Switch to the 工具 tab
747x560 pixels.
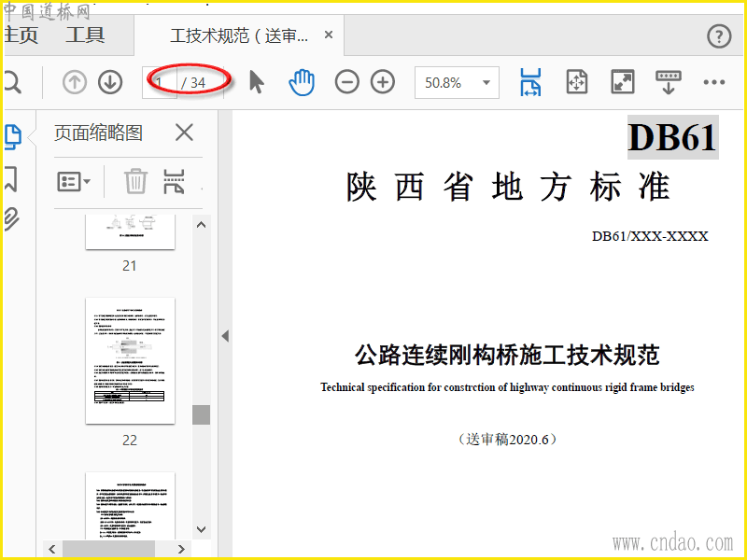(x=85, y=35)
